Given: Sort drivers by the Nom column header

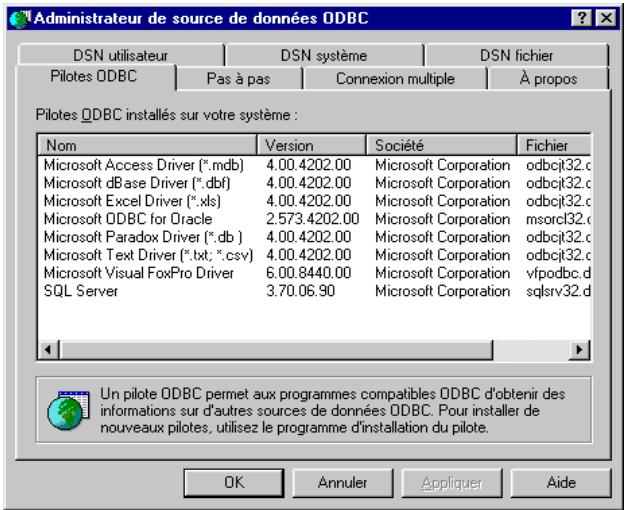Looking at the screenshot, I should [x=147, y=145].
